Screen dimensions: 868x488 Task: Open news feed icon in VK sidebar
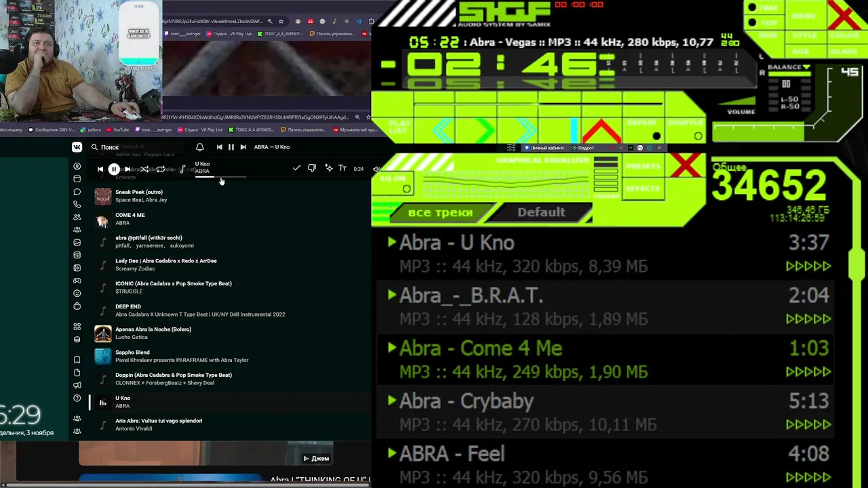coord(77,179)
